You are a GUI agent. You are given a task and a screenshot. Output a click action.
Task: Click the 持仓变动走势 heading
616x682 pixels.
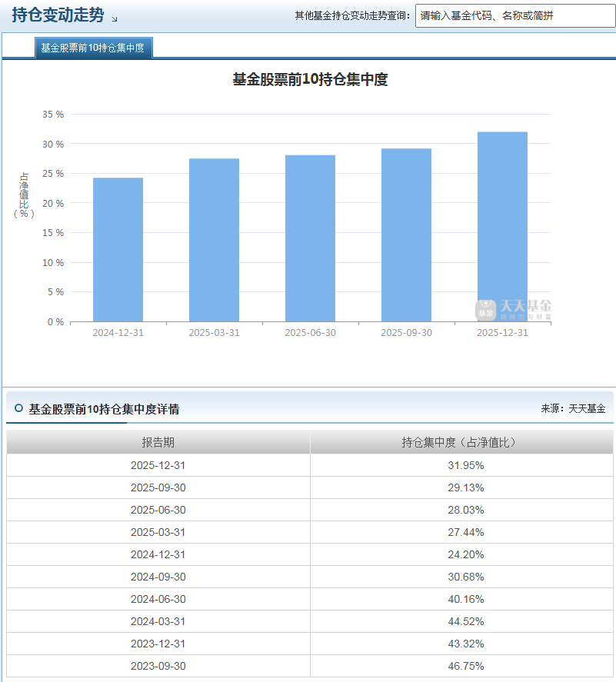click(x=58, y=15)
